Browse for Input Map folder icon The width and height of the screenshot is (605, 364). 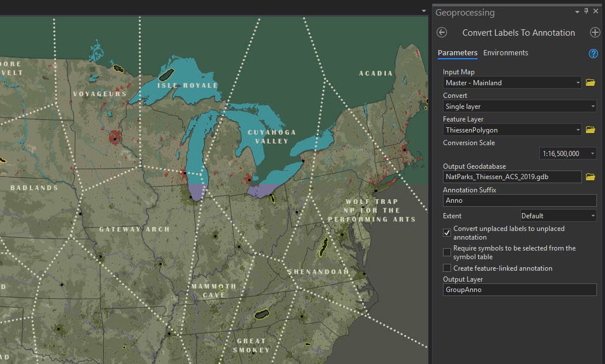coord(591,82)
